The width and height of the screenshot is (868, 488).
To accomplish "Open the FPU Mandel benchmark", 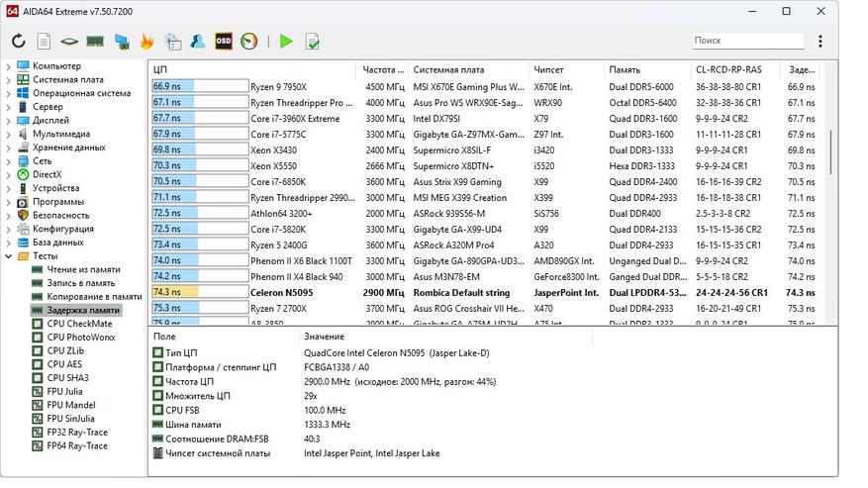I will (x=71, y=405).
